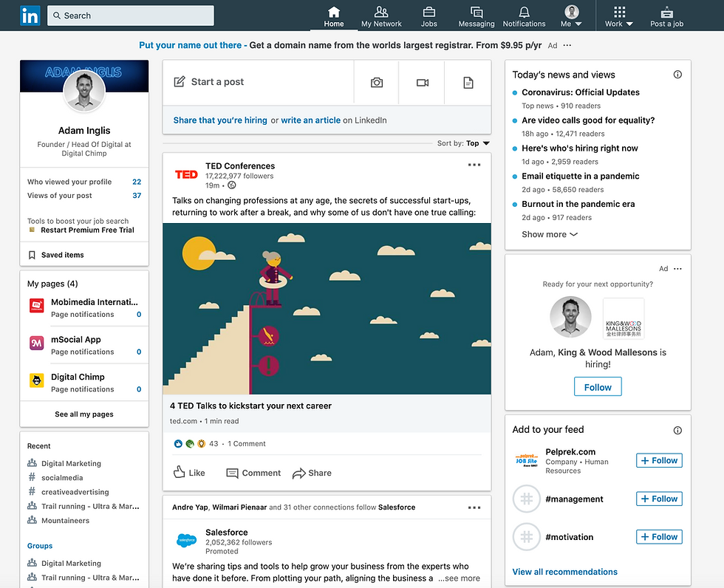Open Mobimedia Page notifications count
The image size is (724, 588).
[139, 314]
